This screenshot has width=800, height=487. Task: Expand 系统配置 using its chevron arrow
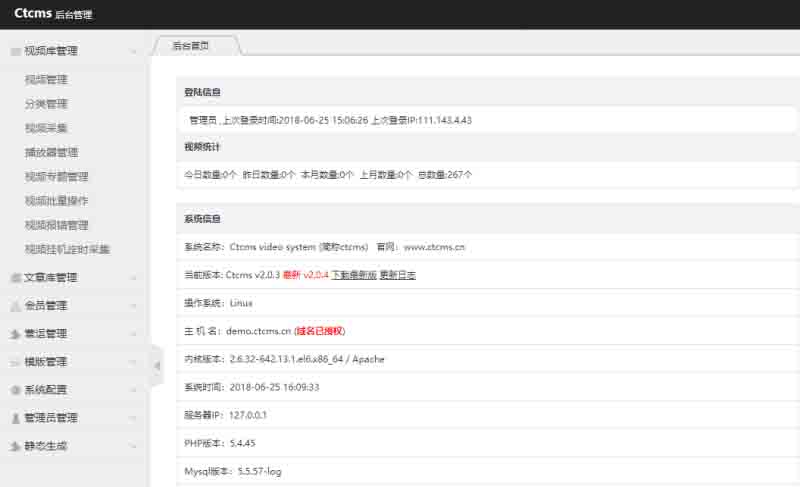coord(134,390)
